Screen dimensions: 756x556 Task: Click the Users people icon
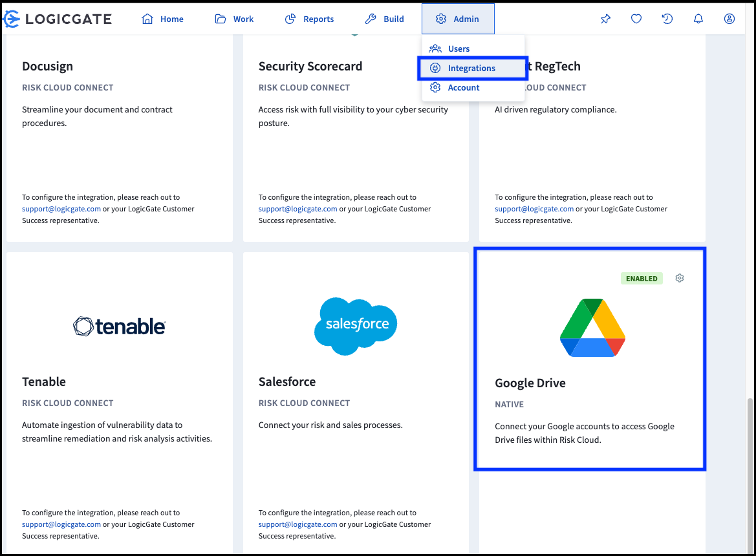click(x=435, y=48)
